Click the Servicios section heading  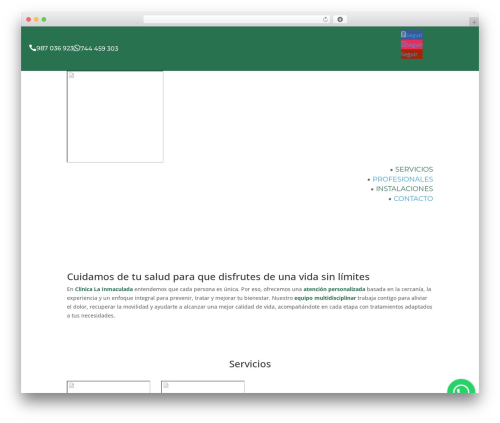click(250, 364)
